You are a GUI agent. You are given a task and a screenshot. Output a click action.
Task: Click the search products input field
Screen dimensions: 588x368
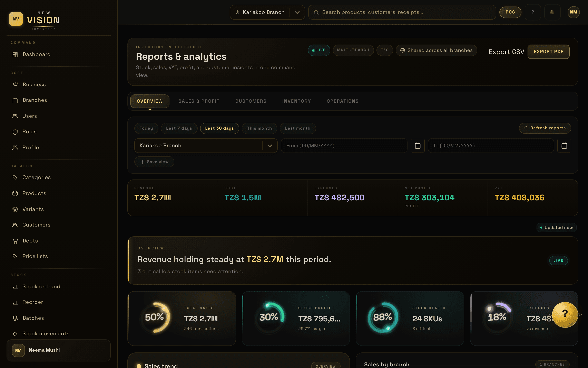(402, 12)
